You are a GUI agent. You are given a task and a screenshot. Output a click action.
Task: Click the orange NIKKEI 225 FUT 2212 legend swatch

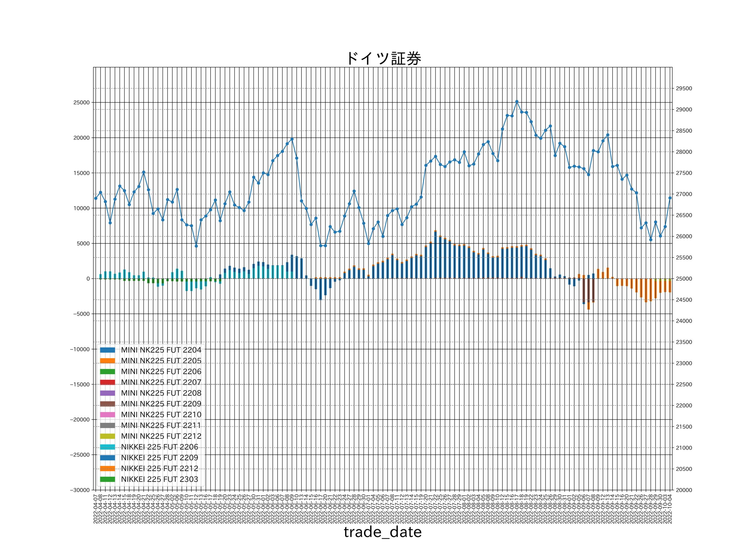[x=107, y=469]
